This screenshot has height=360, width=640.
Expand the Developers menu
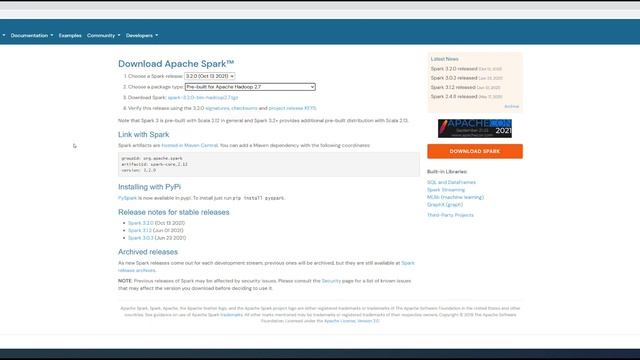tap(142, 36)
